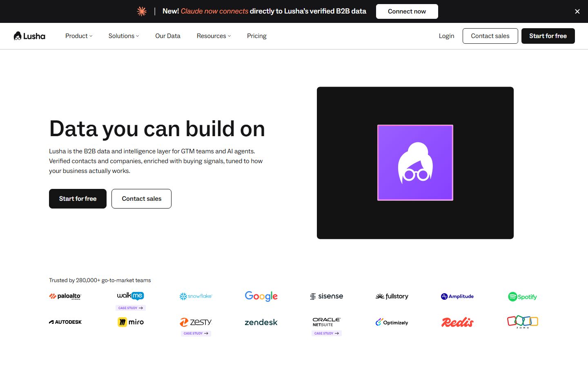Expand the Resources menu
Screen dimensions: 588x368
[x=214, y=36]
